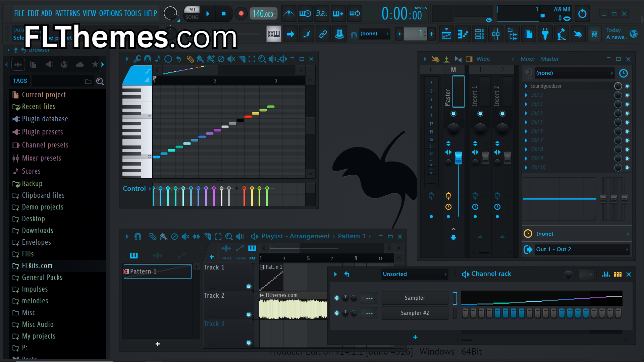Open the playlist view toolbar icon

point(446,34)
